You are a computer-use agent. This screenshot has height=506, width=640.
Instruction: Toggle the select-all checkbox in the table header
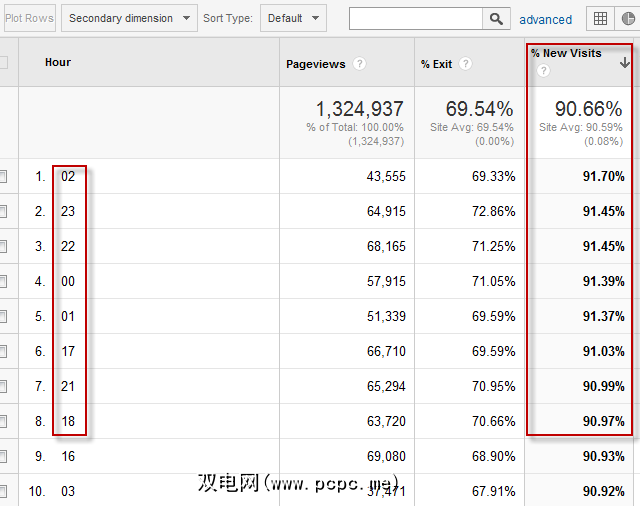point(3,63)
